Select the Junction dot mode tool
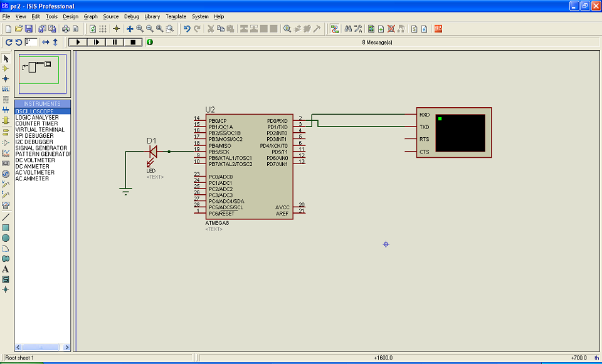This screenshot has width=602, height=364. pyautogui.click(x=6, y=79)
